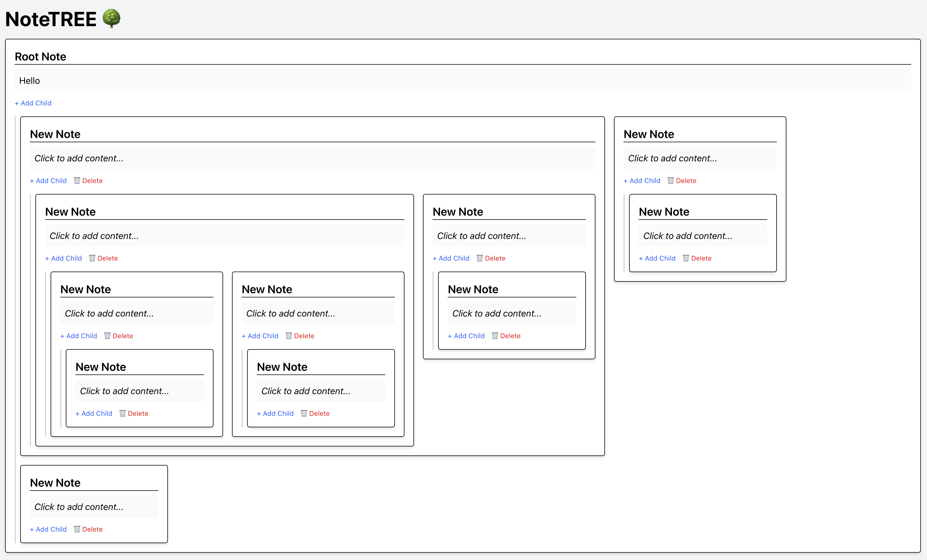Add a child to the Root Note
Viewport: 927px width, 560px height.
pyautogui.click(x=33, y=103)
